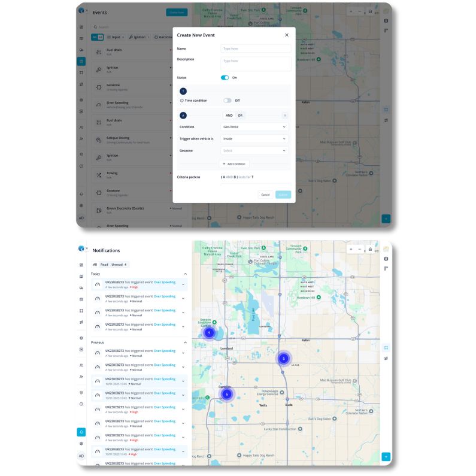Open the Trigger when vehicle is dropdown
Viewport: 476px width, 476px height.
[254, 139]
